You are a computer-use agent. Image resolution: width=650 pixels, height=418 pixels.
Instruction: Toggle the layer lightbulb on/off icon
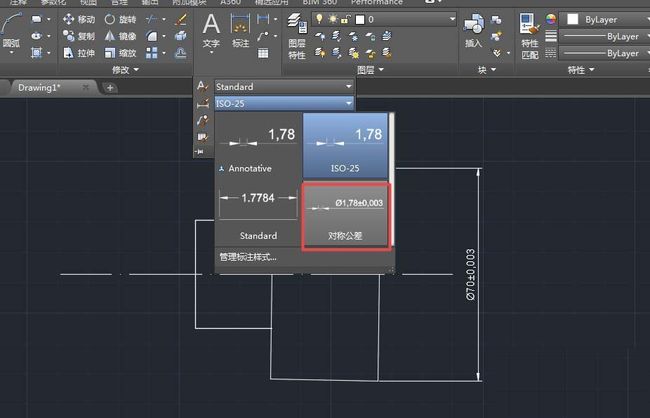319,19
